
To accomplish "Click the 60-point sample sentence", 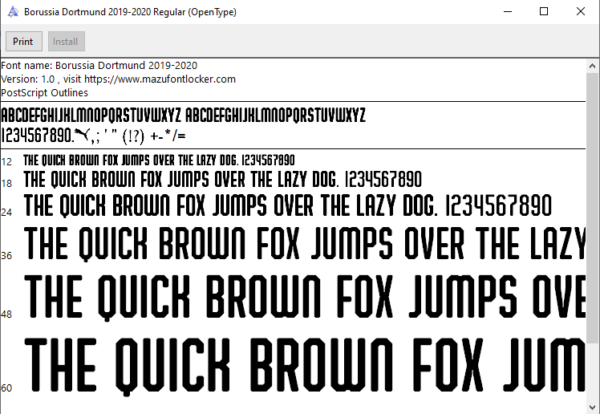I will [x=305, y=365].
